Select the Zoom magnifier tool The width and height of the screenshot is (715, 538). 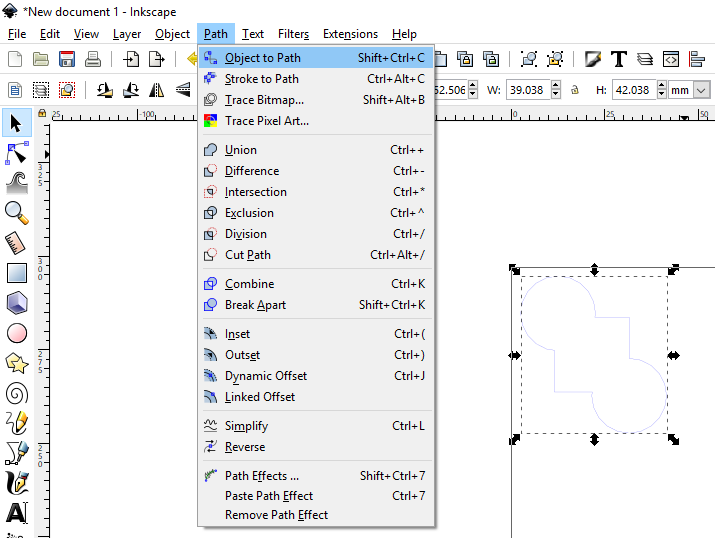pos(16,213)
